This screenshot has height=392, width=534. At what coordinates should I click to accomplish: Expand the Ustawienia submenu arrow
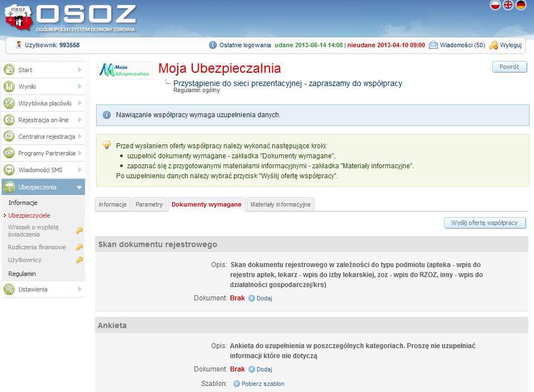click(x=79, y=289)
